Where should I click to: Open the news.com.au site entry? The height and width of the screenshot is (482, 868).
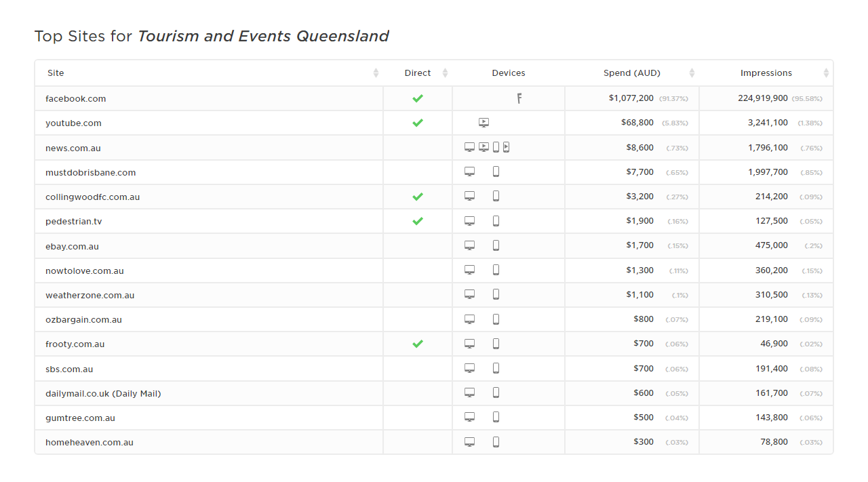click(73, 148)
